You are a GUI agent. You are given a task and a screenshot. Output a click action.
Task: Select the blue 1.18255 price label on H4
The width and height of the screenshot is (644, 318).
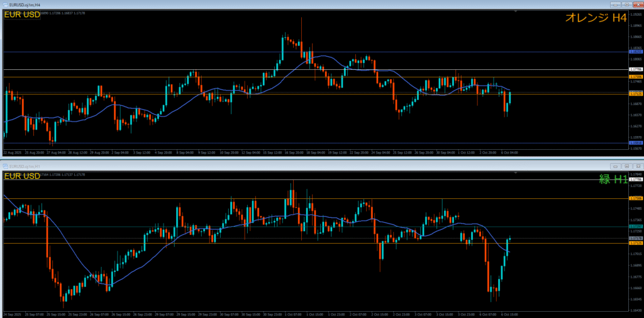pos(635,52)
